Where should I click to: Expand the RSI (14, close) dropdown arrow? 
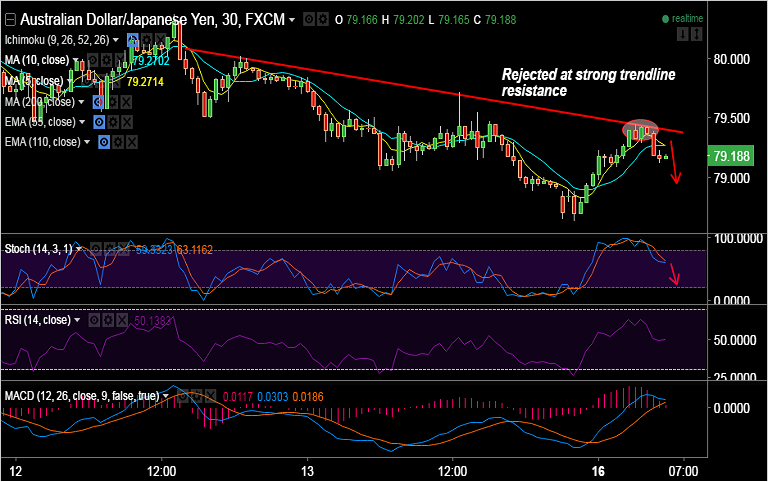[x=77, y=320]
